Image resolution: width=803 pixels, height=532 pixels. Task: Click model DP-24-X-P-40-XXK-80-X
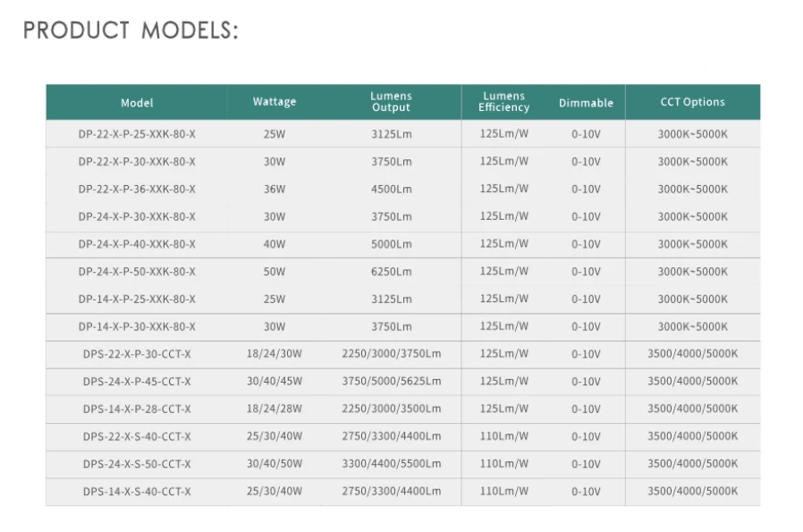pyautogui.click(x=137, y=244)
